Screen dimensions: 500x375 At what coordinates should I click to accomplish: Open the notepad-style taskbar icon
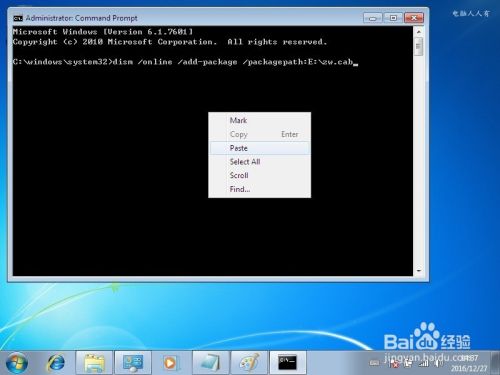click(210, 363)
